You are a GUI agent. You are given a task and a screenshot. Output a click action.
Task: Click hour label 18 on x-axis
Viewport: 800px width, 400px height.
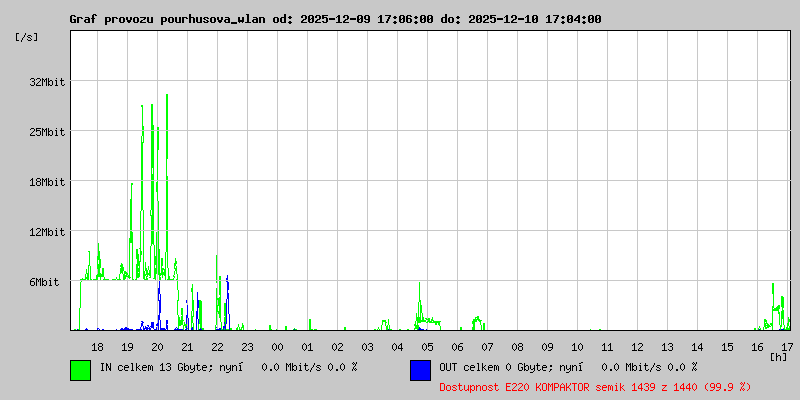[x=97, y=347]
